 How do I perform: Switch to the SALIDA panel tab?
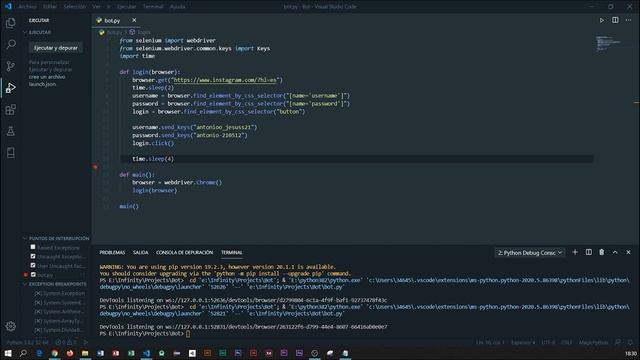pyautogui.click(x=140, y=253)
